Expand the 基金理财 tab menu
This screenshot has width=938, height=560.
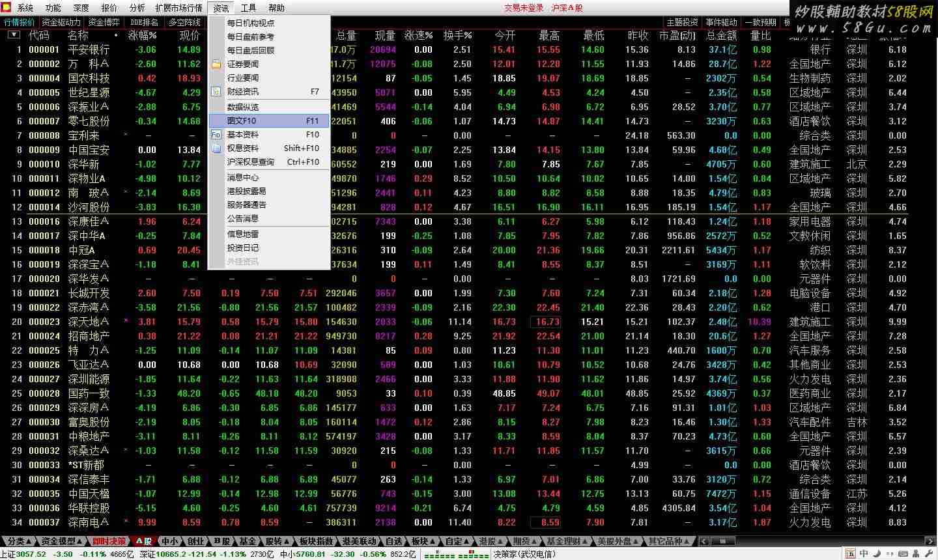[586, 541]
